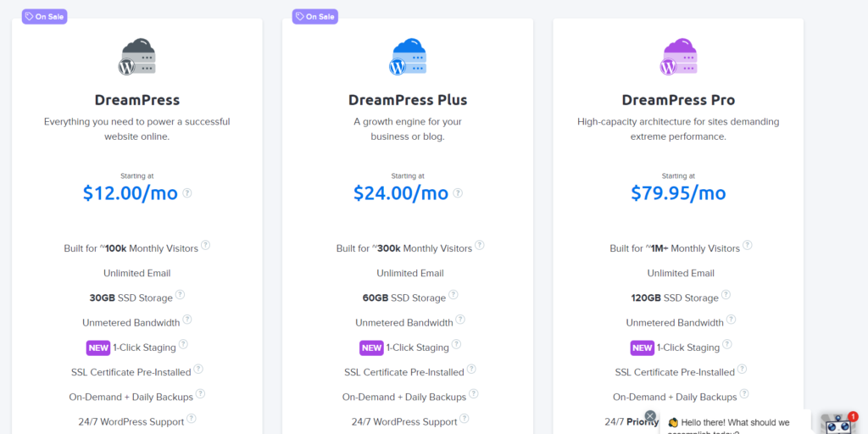
Task: Click 24/7 WordPress Support help in DreamPress card
Action: (191, 418)
